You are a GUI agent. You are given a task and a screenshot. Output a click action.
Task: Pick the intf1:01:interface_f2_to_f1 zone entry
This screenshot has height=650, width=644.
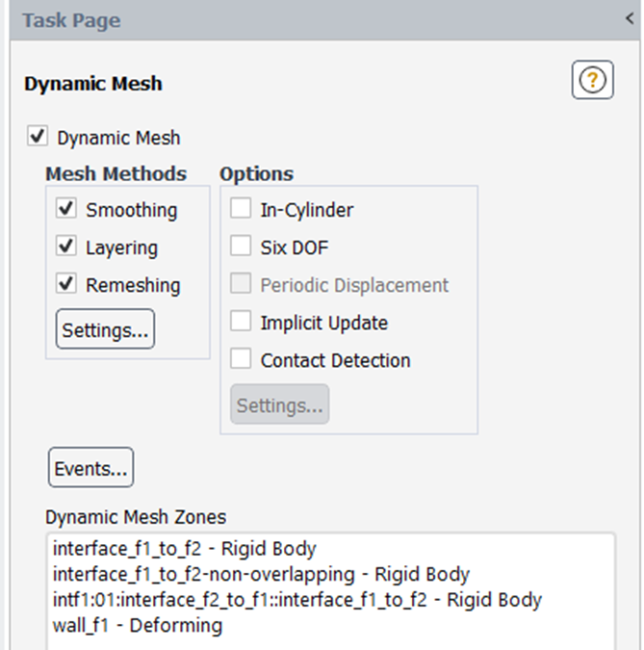pos(296,600)
